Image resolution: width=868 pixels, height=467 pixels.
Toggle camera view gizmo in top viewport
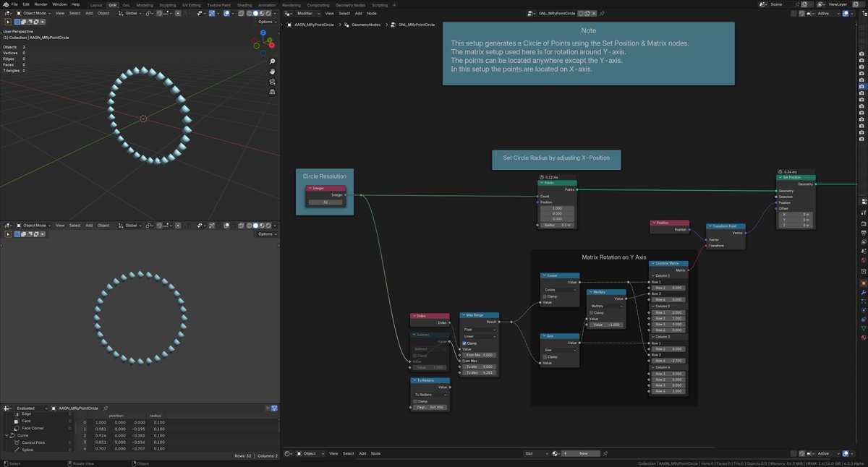pos(273,82)
